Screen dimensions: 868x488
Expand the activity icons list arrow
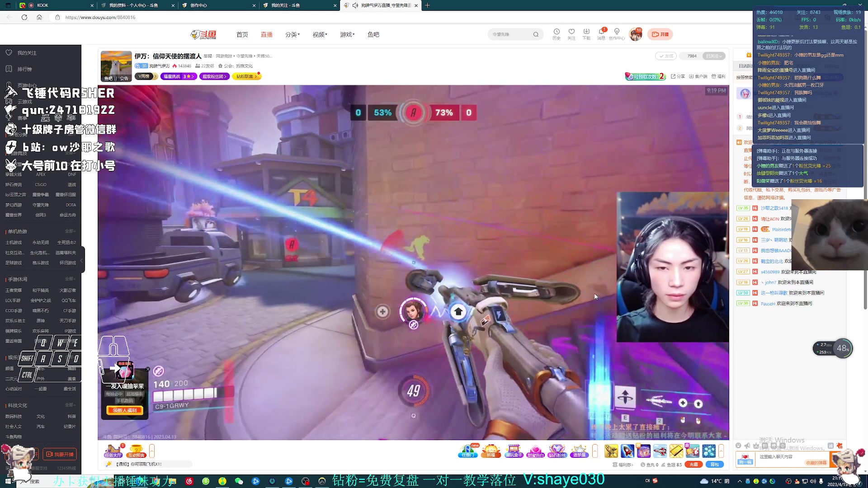pos(595,450)
